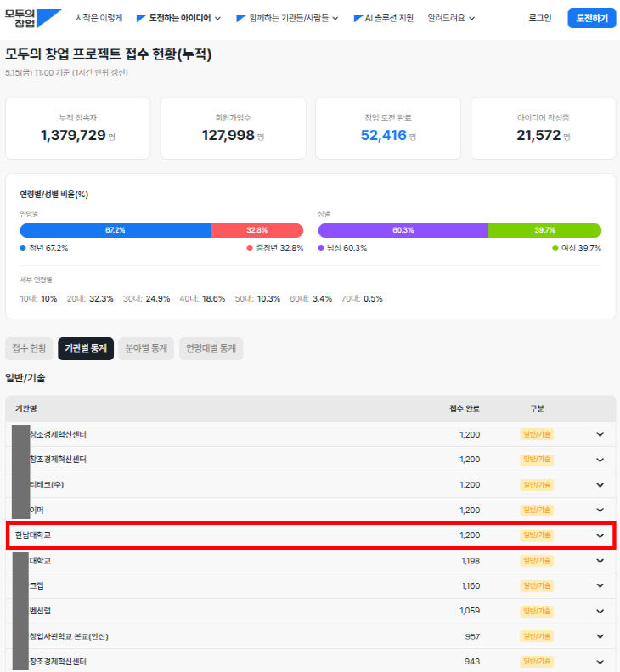The width and height of the screenshot is (620, 672).
Task: Click the 로그인 link
Action: [x=539, y=18]
